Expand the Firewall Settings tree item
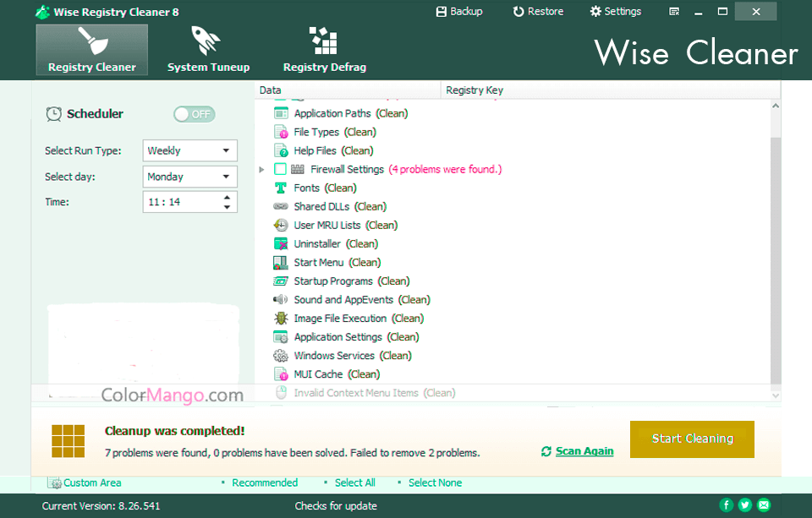Viewport: 812px width, 518px height. 261,169
